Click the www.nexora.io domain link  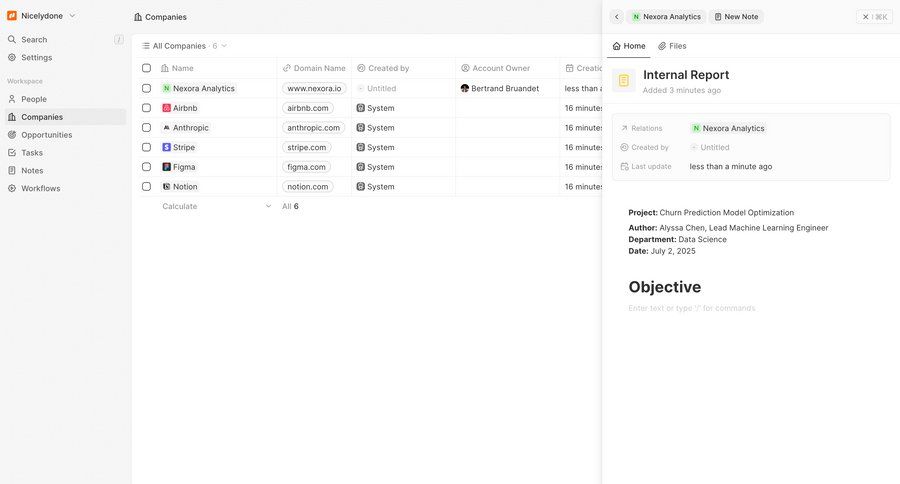314,88
